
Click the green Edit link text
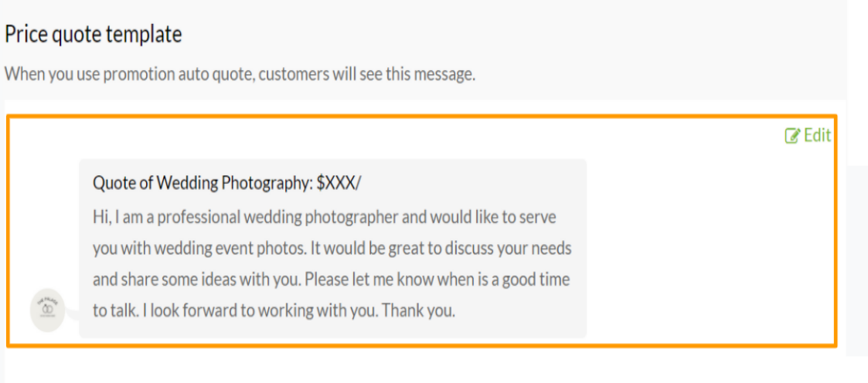pos(817,136)
